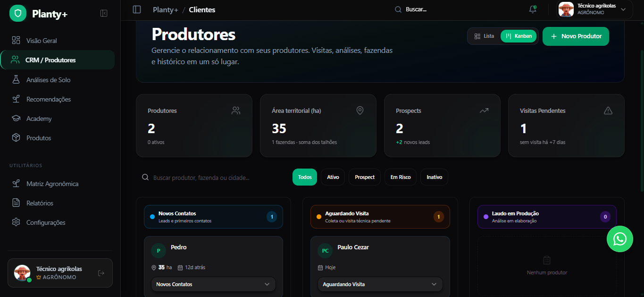Click the Planty+ breadcrumb link
644x297 pixels.
[x=165, y=9]
